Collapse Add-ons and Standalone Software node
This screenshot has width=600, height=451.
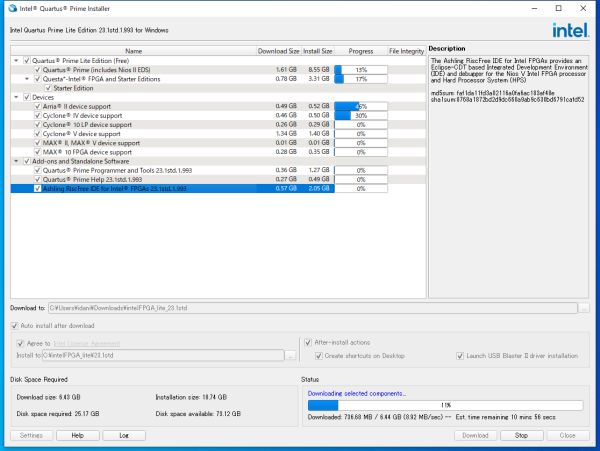click(16, 161)
